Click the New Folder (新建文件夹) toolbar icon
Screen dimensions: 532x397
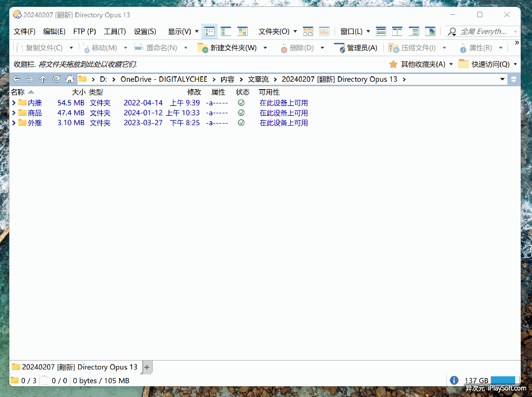202,48
